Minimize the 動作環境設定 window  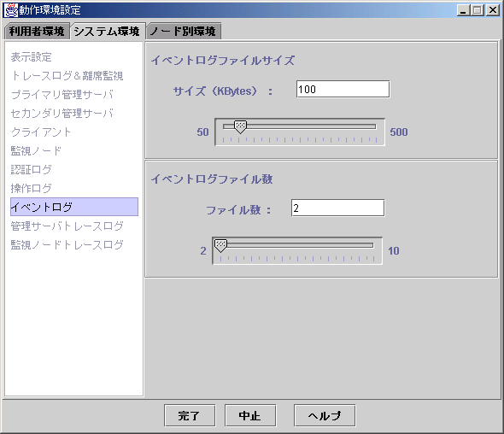tap(463, 10)
